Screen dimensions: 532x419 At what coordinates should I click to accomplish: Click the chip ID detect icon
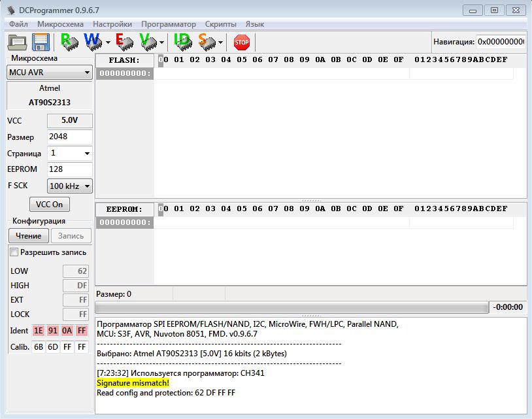(x=182, y=42)
